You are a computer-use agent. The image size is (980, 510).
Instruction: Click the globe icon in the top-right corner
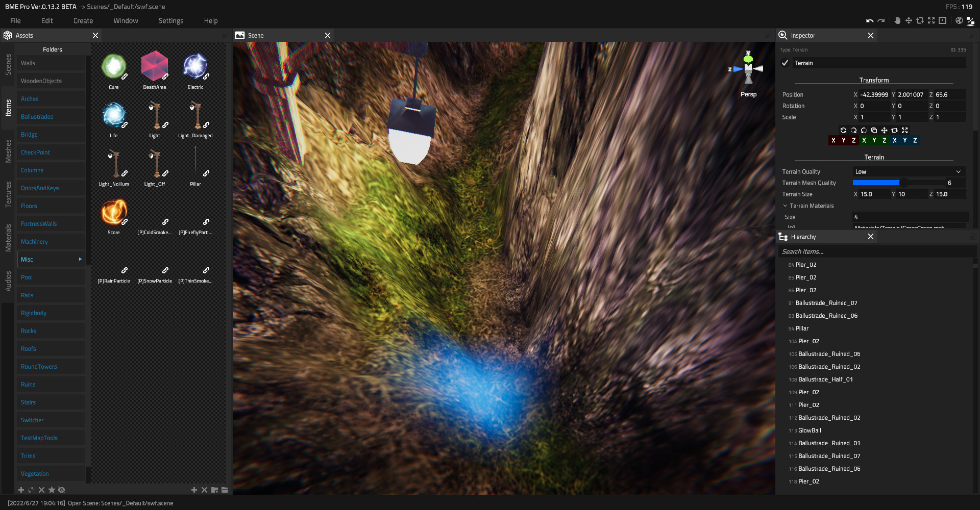(x=959, y=20)
